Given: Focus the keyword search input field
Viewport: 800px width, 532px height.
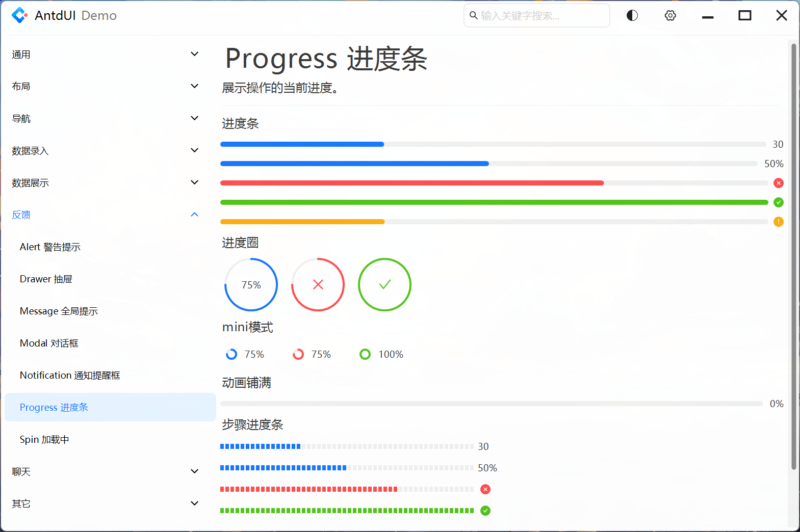Looking at the screenshot, I should pyautogui.click(x=540, y=16).
